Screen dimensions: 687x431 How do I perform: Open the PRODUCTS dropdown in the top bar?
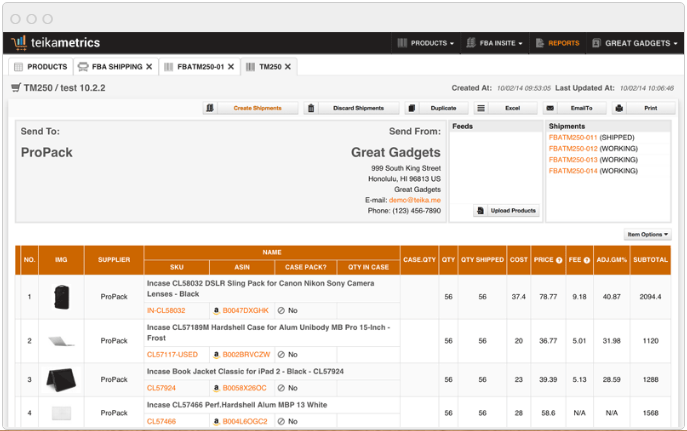tap(425, 43)
